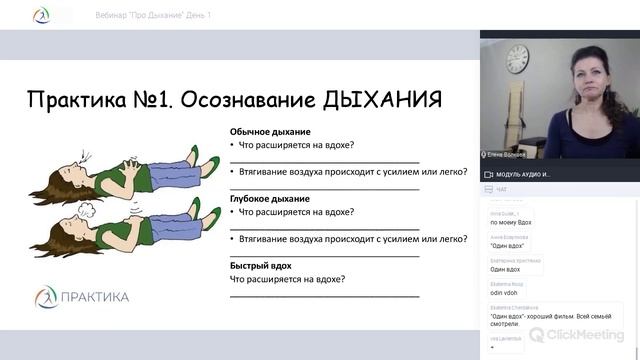This screenshot has height=360, width=640.
Task: Click the slide title 'Практика №1. Осознавание ДЫХАНИЯ'
Action: point(234,100)
